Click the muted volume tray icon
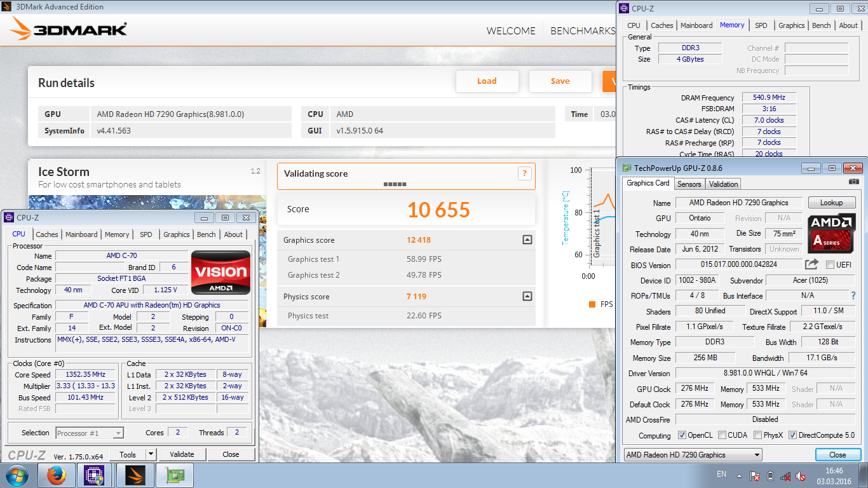 click(802, 475)
